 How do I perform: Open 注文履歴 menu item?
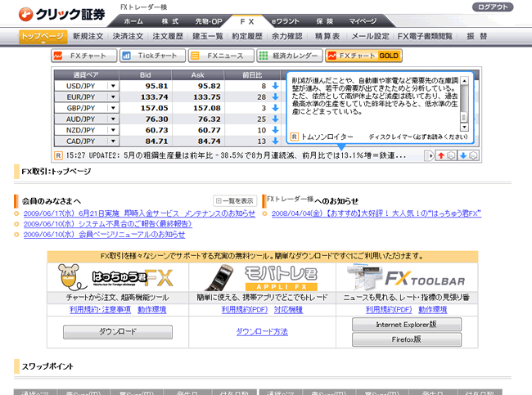point(168,36)
